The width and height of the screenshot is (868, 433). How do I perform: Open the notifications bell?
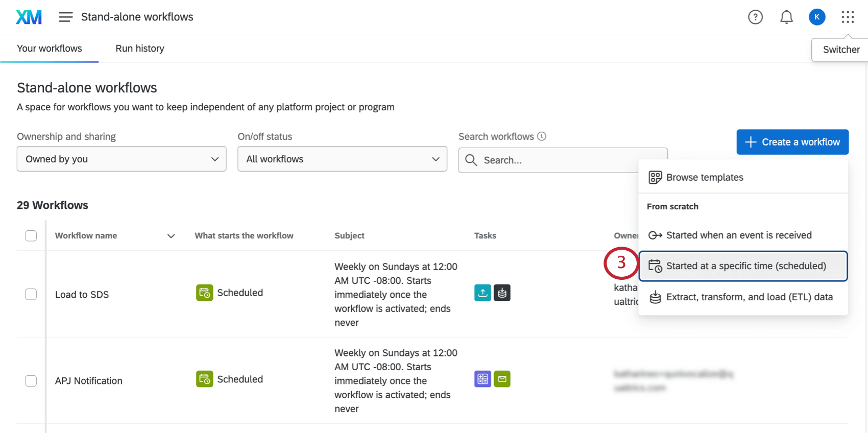[x=786, y=17]
